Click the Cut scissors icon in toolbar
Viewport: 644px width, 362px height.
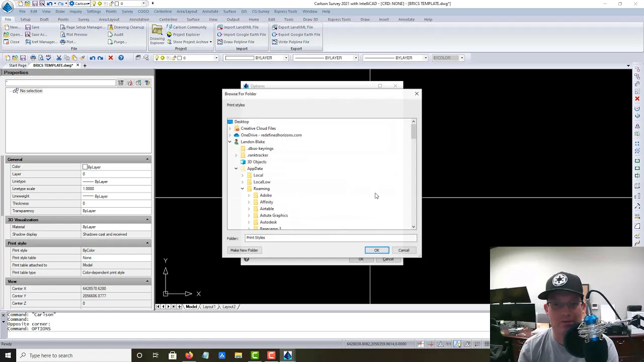click(59, 58)
